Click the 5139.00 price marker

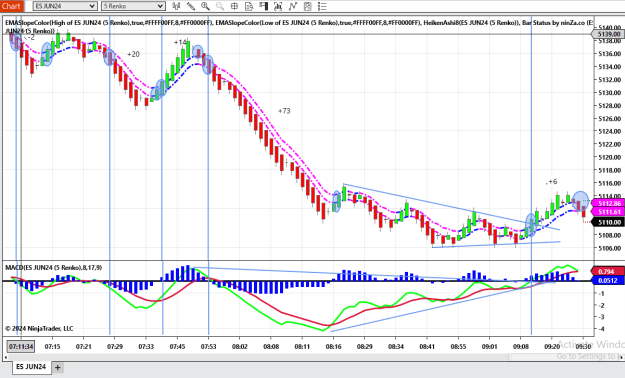(x=609, y=35)
